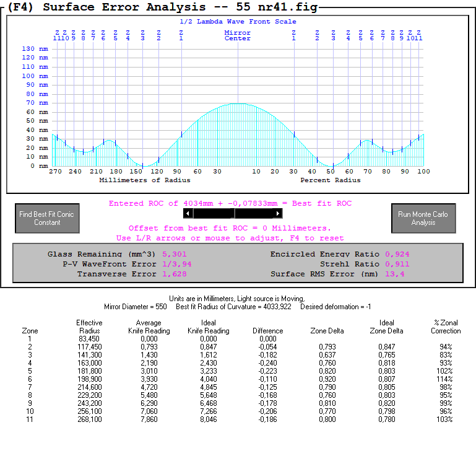Click the Millimeters of Radius axis label

145,180
